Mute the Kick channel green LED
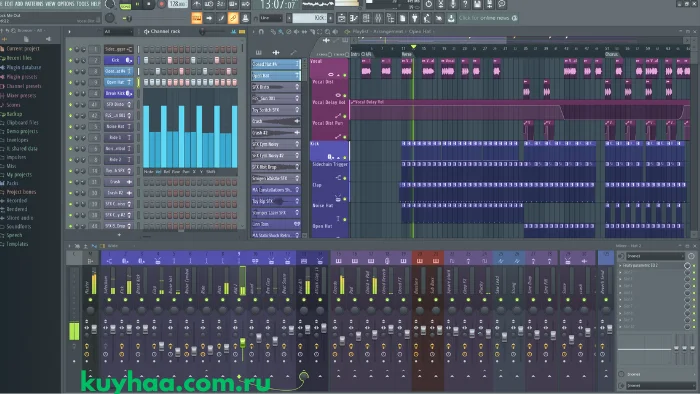 tap(70, 60)
